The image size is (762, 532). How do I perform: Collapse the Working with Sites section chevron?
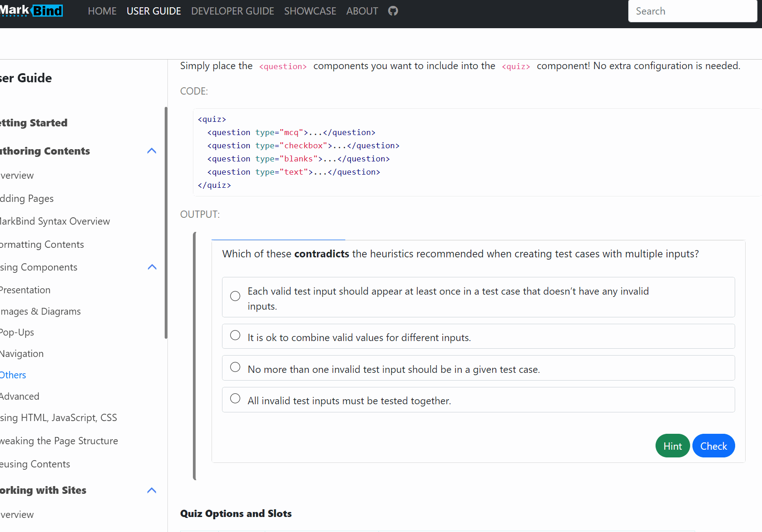(152, 491)
